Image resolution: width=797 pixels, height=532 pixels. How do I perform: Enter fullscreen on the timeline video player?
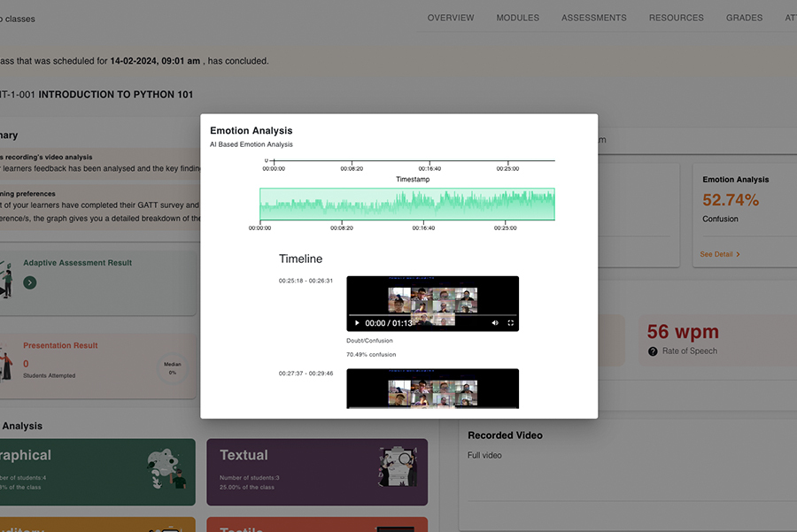(510, 322)
